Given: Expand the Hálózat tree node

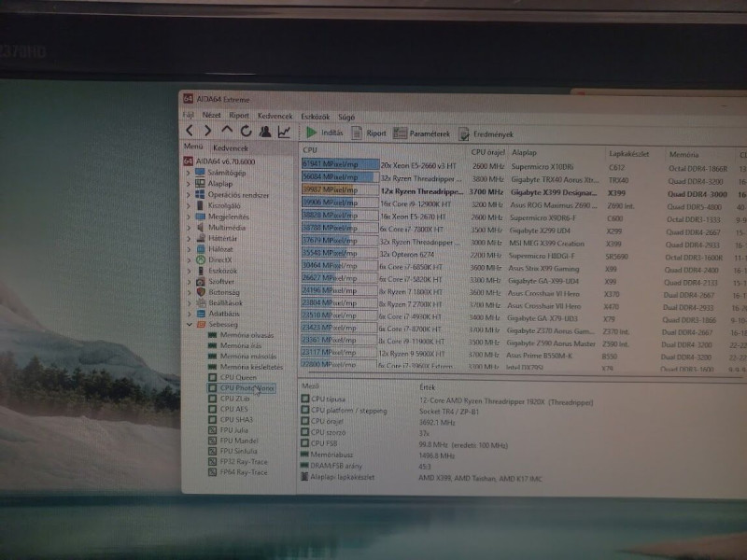Looking at the screenshot, I should pyautogui.click(x=189, y=248).
